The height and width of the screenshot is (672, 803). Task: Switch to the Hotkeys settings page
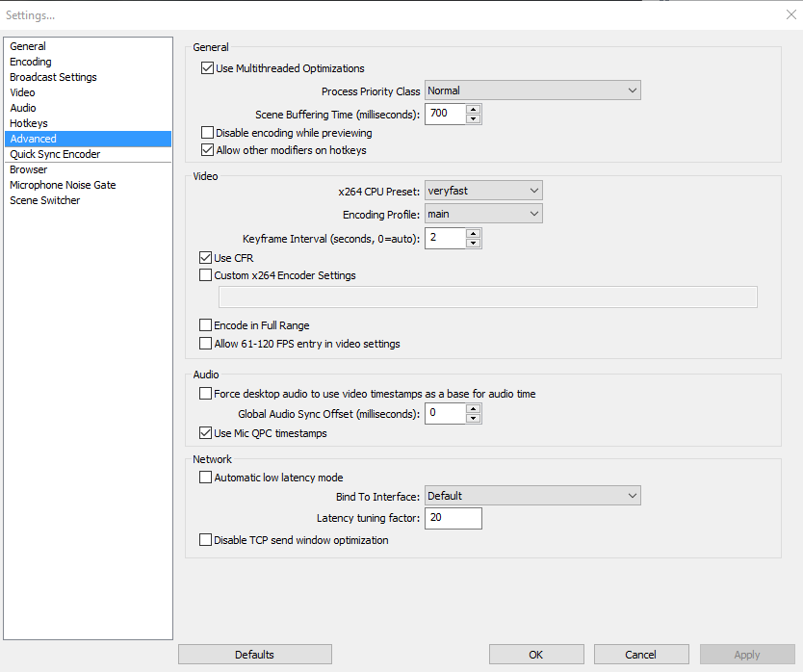pyautogui.click(x=29, y=123)
